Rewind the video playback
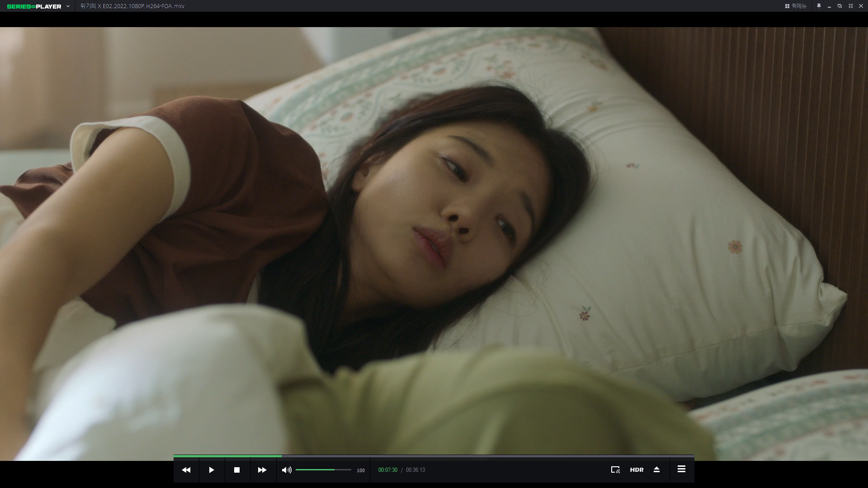 (x=186, y=470)
